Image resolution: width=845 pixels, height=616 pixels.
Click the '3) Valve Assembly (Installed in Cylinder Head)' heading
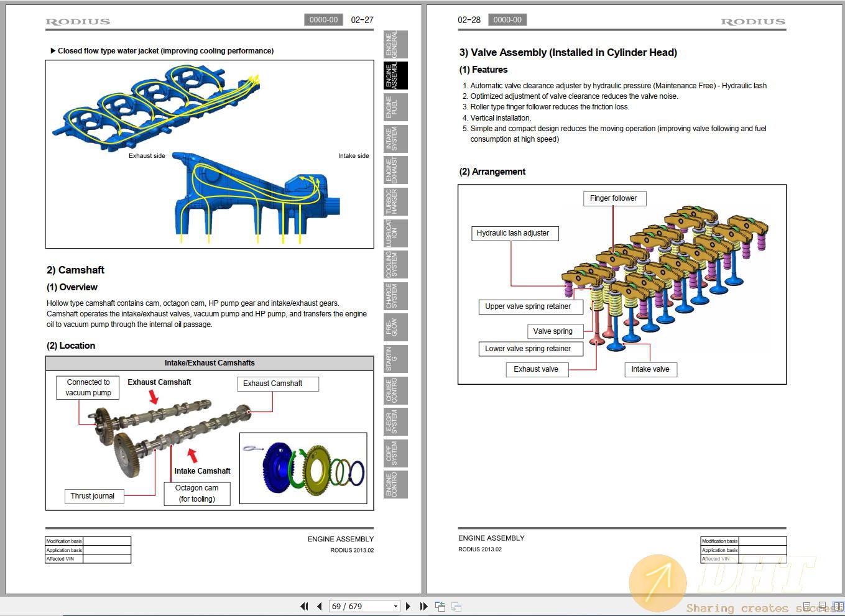pyautogui.click(x=568, y=53)
